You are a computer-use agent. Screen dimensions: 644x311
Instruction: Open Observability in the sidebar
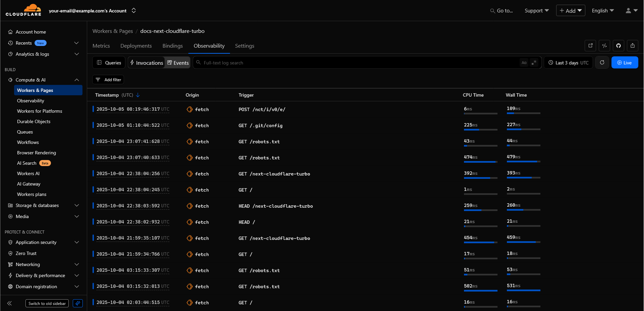click(x=31, y=101)
